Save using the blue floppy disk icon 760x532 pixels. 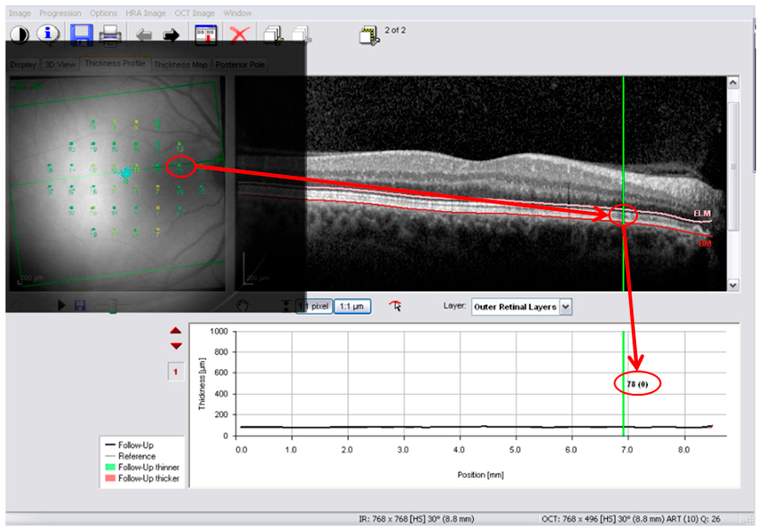coord(81,35)
